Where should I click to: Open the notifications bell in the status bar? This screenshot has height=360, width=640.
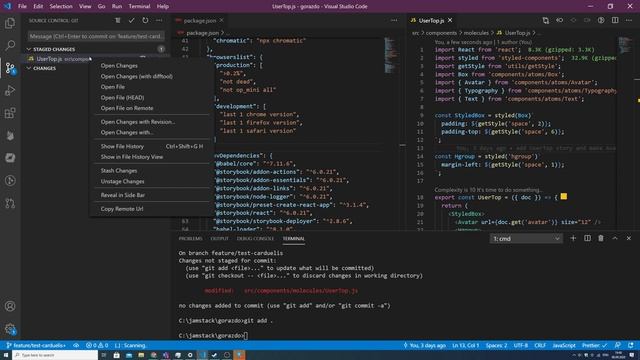[x=631, y=345]
